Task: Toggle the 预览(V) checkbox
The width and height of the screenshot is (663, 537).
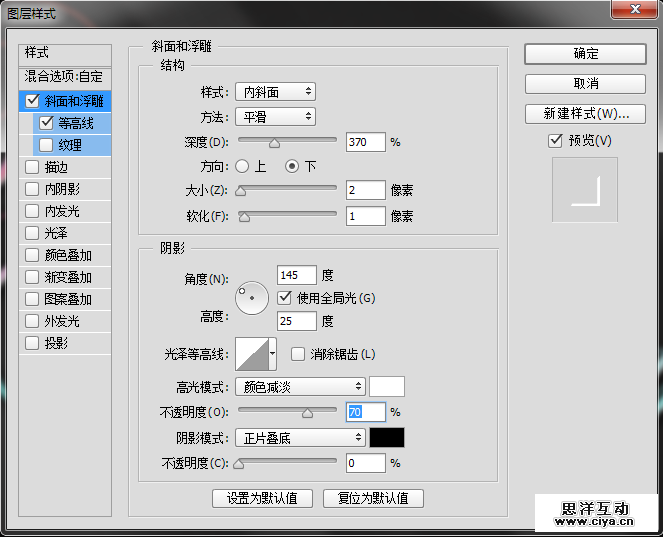Action: [x=555, y=141]
